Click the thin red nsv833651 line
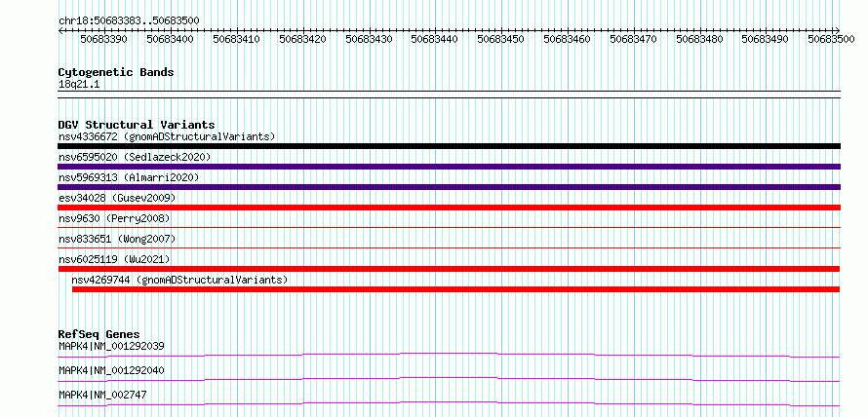The height and width of the screenshot is (417, 868). point(449,247)
